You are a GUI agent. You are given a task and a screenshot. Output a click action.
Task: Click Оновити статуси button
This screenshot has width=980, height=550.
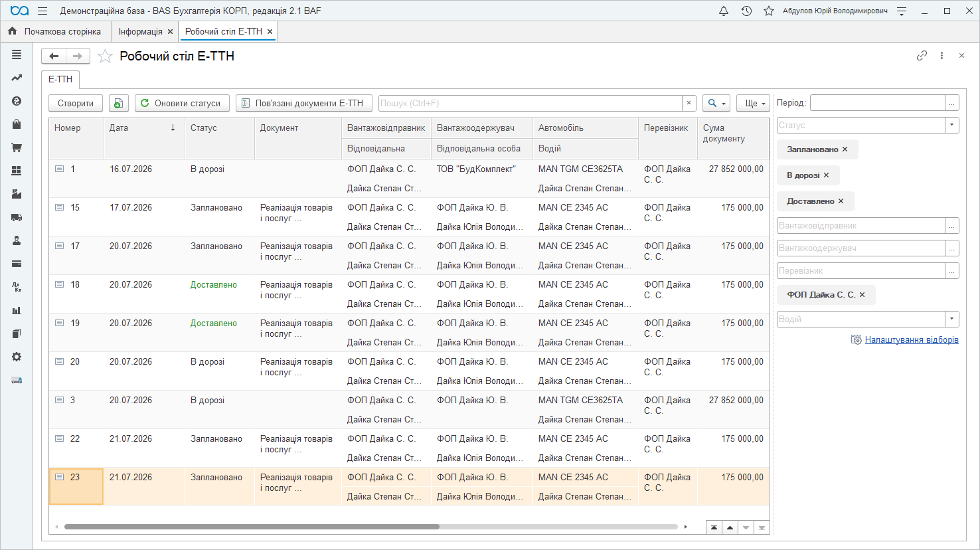coord(182,103)
